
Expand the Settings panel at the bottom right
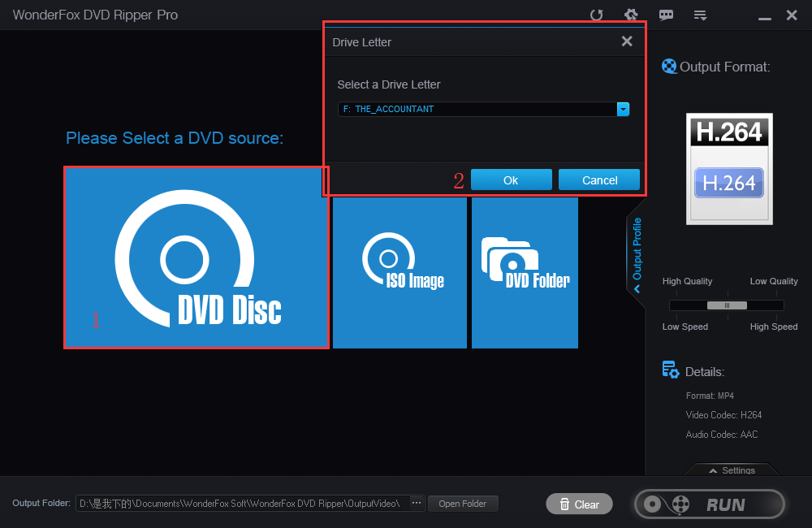coord(732,470)
